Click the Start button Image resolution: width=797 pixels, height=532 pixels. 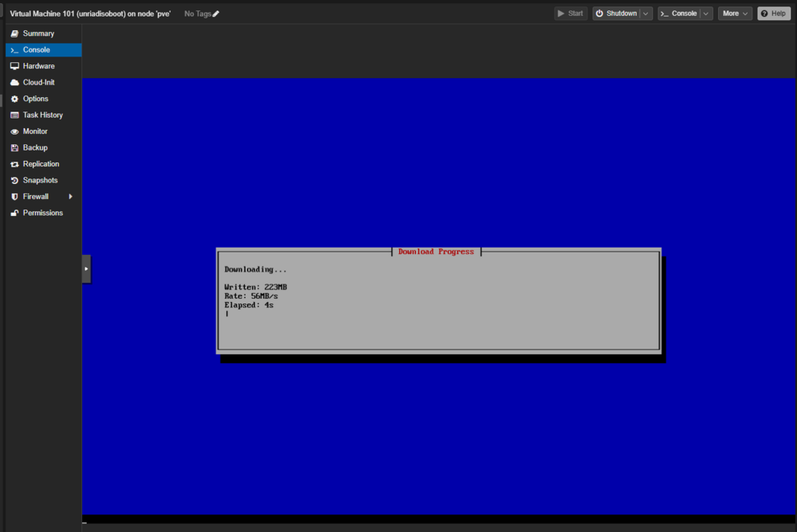(571, 14)
